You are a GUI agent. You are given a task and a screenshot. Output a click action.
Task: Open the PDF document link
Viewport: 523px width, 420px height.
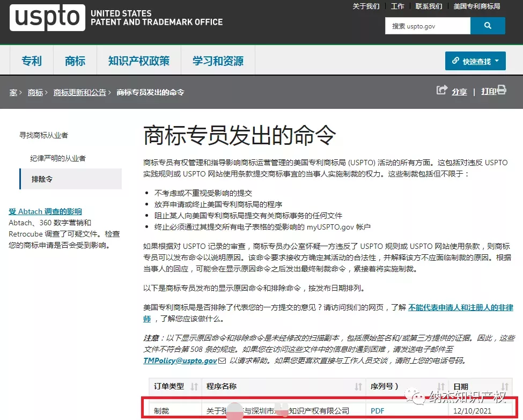click(x=377, y=410)
